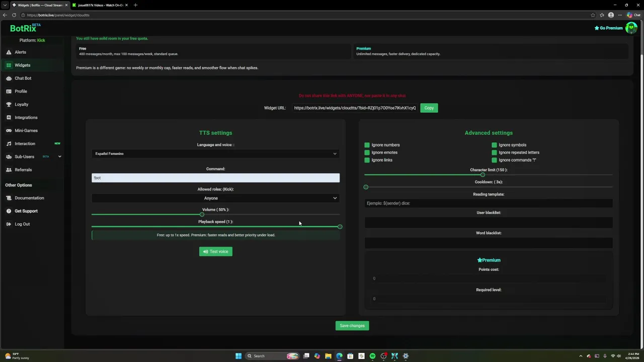Image resolution: width=644 pixels, height=362 pixels.
Task: Copy the widget URL
Action: [429, 108]
